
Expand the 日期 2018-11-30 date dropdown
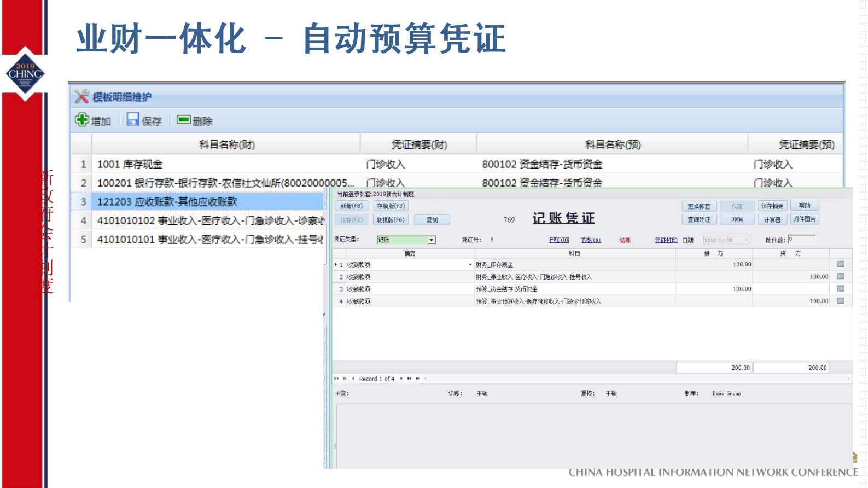746,240
